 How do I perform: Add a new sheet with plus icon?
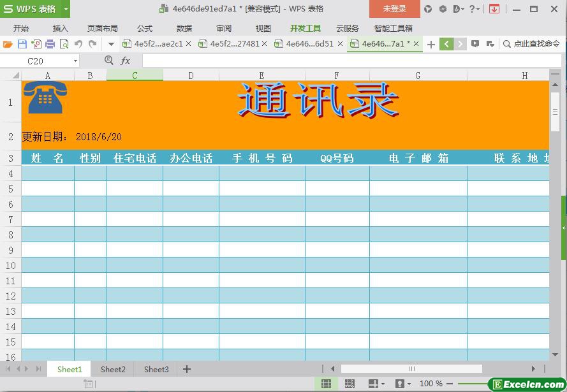point(187,369)
